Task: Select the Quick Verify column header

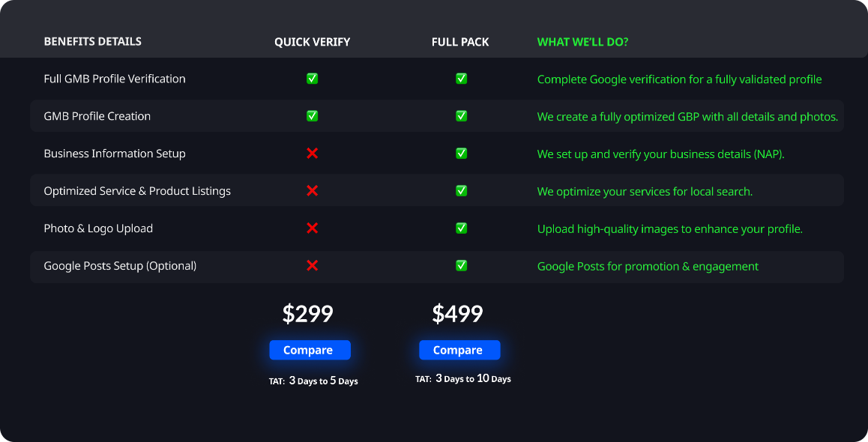Action: (313, 42)
